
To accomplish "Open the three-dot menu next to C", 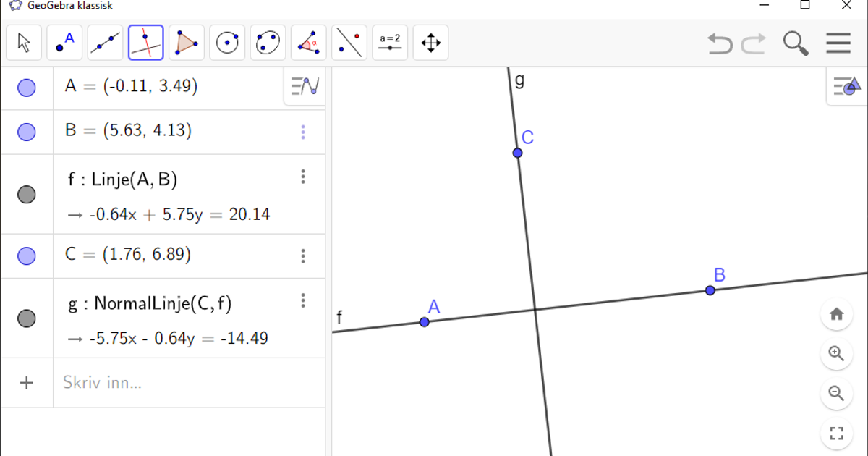I will coord(303,255).
